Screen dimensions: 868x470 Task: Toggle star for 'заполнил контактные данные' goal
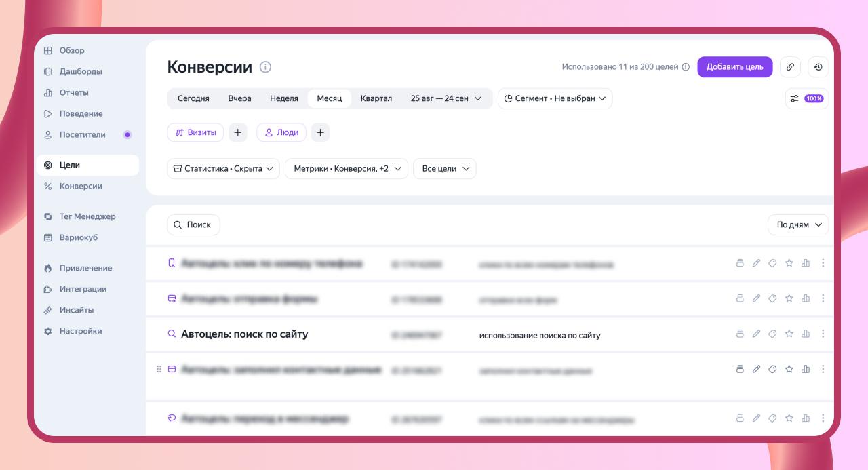tap(789, 369)
